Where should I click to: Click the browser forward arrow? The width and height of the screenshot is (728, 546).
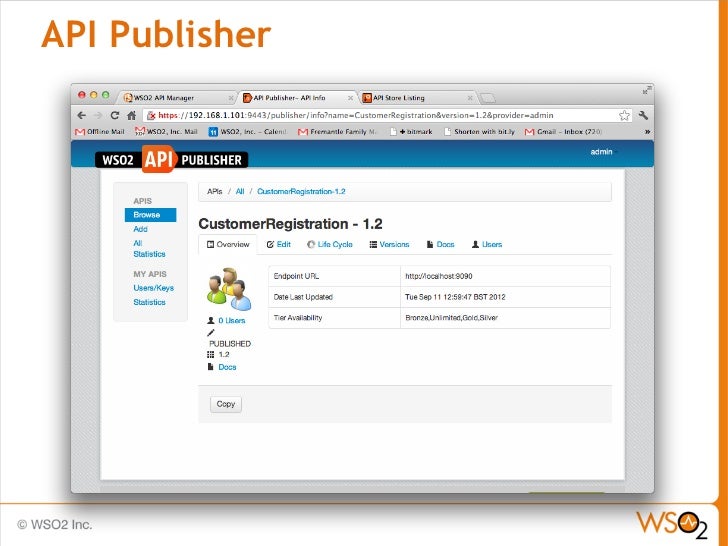pyautogui.click(x=98, y=115)
